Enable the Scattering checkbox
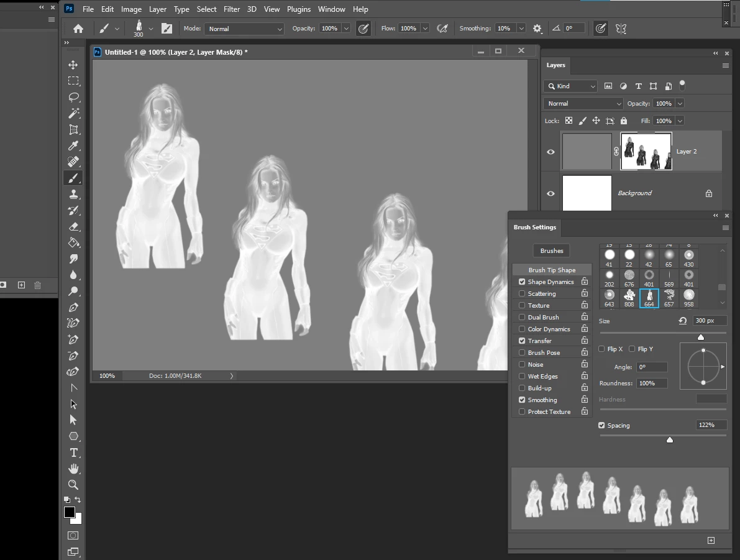The height and width of the screenshot is (560, 740). pyautogui.click(x=522, y=294)
